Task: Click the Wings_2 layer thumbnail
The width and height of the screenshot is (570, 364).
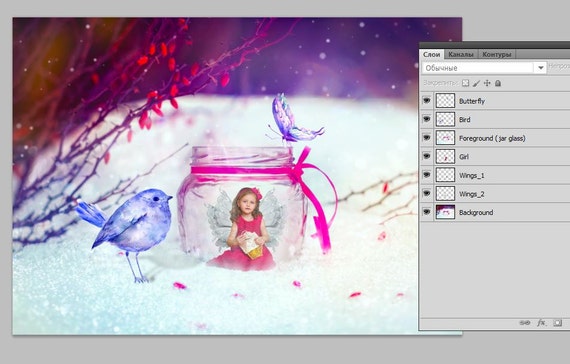Action: pos(445,193)
